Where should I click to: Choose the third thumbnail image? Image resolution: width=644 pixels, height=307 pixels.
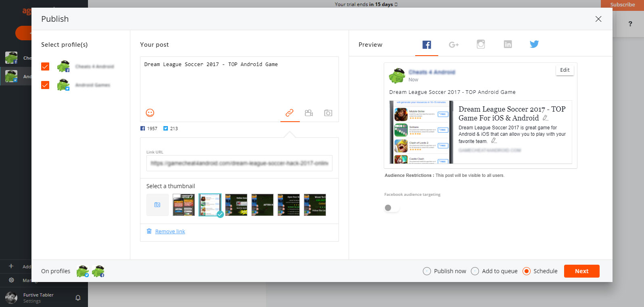click(236, 205)
